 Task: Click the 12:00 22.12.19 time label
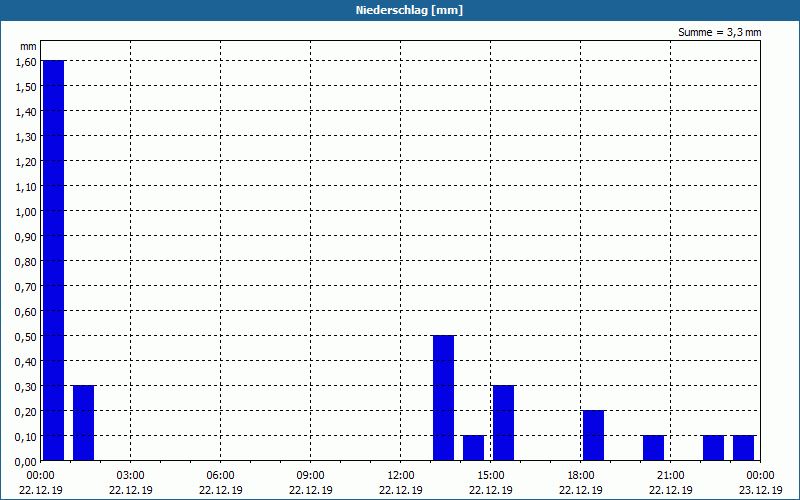(x=401, y=483)
